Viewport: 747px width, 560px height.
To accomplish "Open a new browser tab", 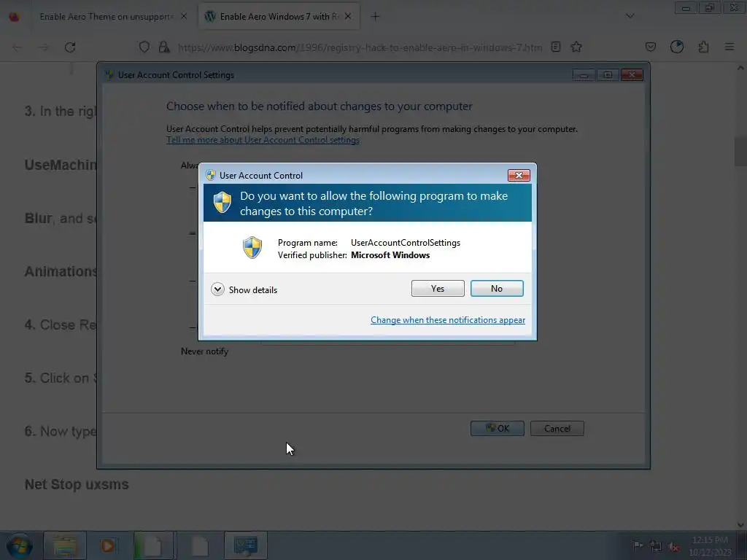I will 375,17.
